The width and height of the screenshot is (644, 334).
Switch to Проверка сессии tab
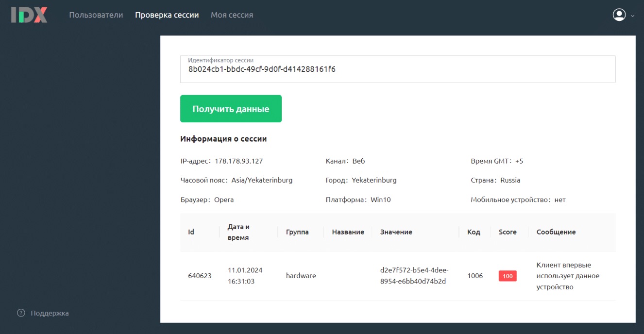[167, 15]
